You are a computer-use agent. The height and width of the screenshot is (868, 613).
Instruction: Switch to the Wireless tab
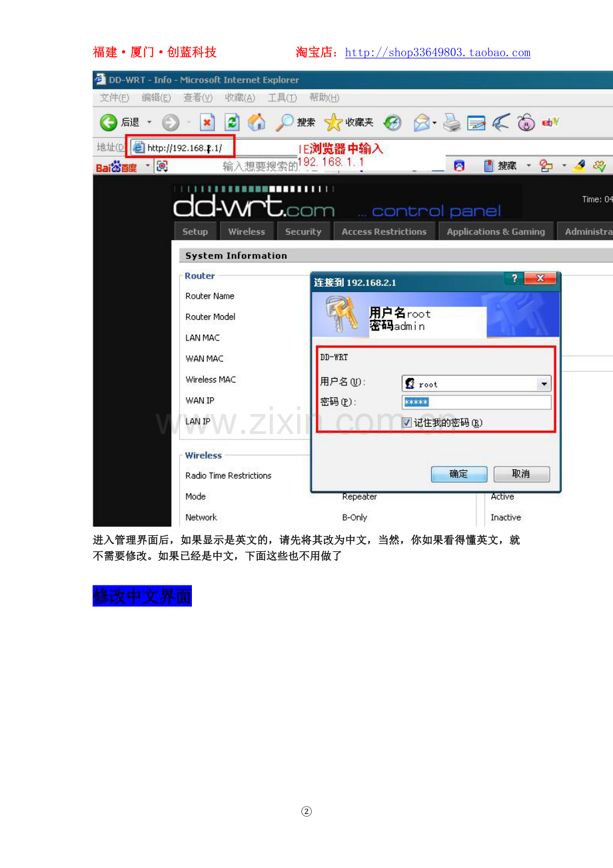(247, 231)
